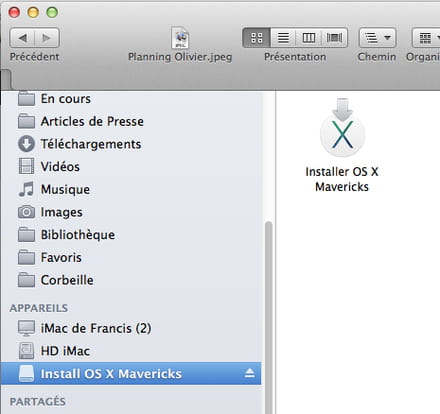The image size is (440, 414).
Task: Switch to icon view mode
Action: [257, 38]
